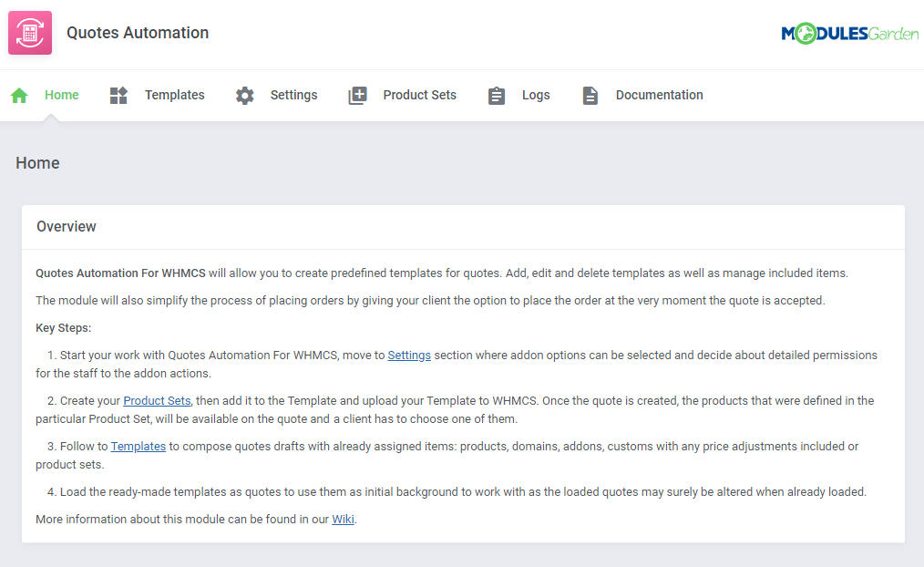This screenshot has height=567, width=924.
Task: Click the Templates blocks icon
Action: 118,95
